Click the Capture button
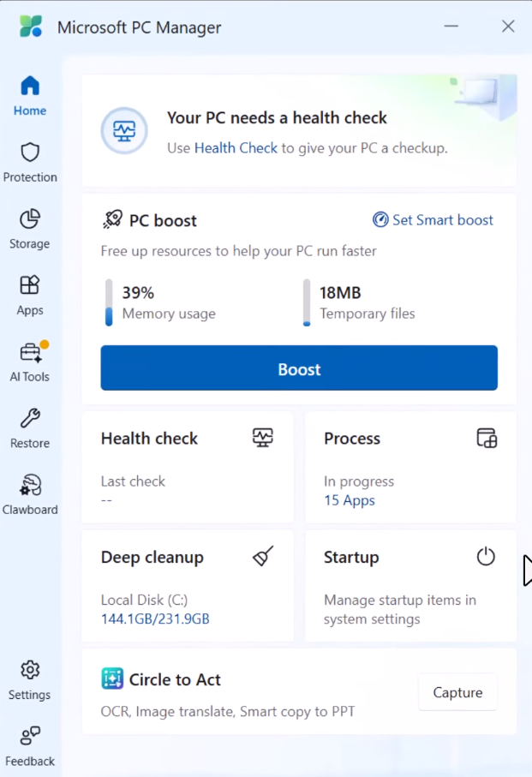The image size is (532, 777). coord(457,692)
